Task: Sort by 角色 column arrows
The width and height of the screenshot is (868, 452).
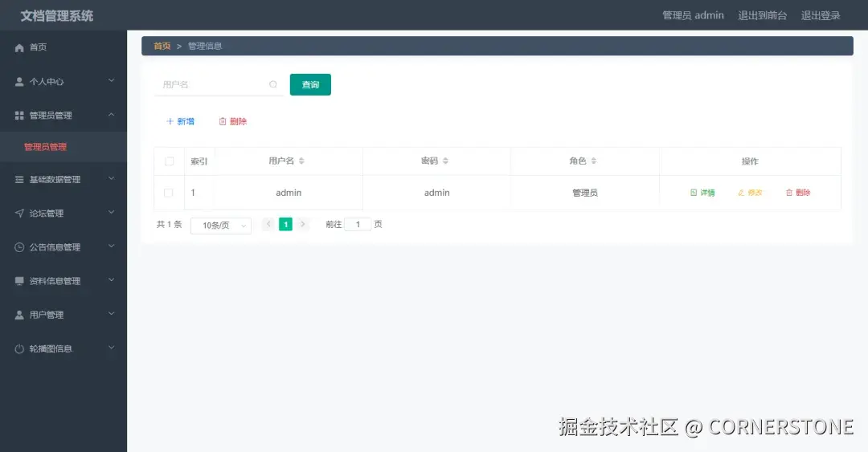Action: tap(593, 161)
